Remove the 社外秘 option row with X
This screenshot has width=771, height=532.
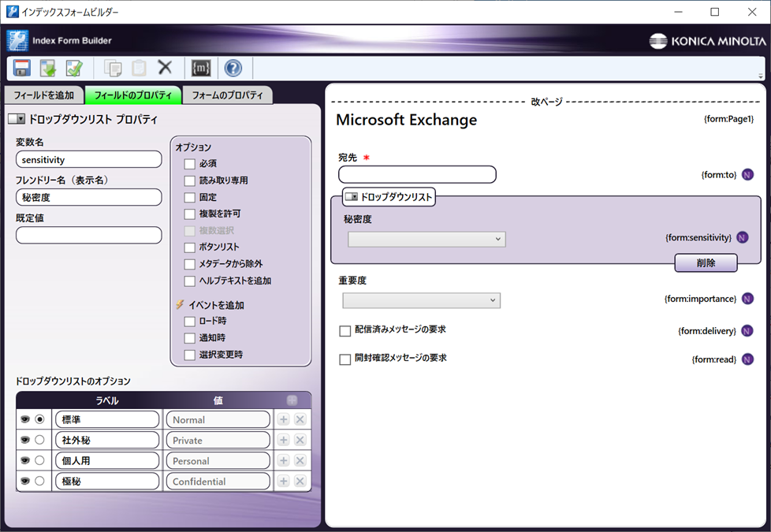[x=300, y=440]
